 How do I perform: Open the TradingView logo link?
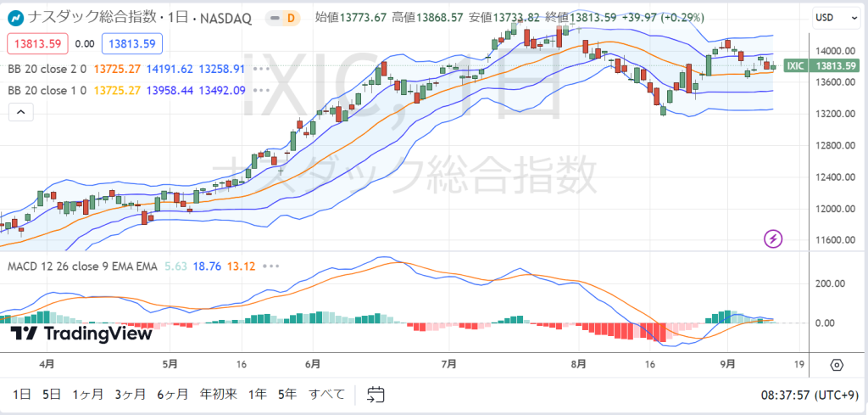pyautogui.click(x=81, y=333)
